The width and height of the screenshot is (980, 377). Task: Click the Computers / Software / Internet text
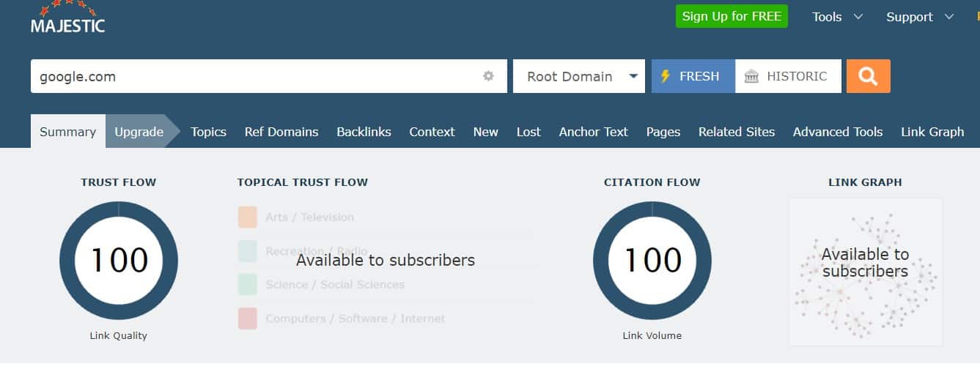[x=355, y=318]
